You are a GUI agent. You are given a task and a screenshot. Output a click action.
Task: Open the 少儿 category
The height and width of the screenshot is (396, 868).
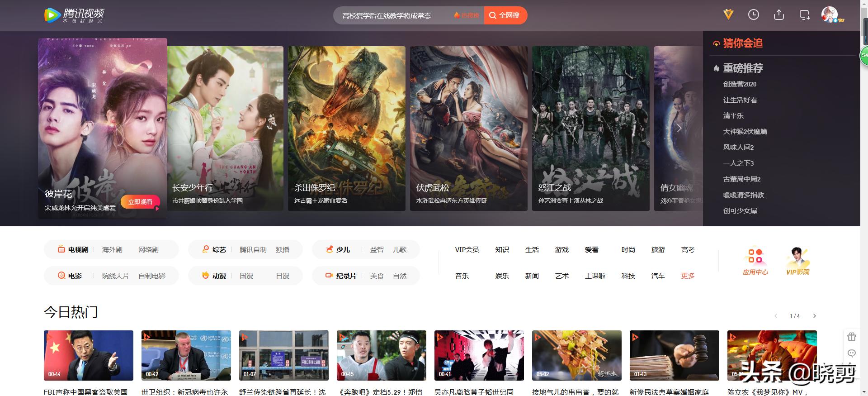pos(343,249)
